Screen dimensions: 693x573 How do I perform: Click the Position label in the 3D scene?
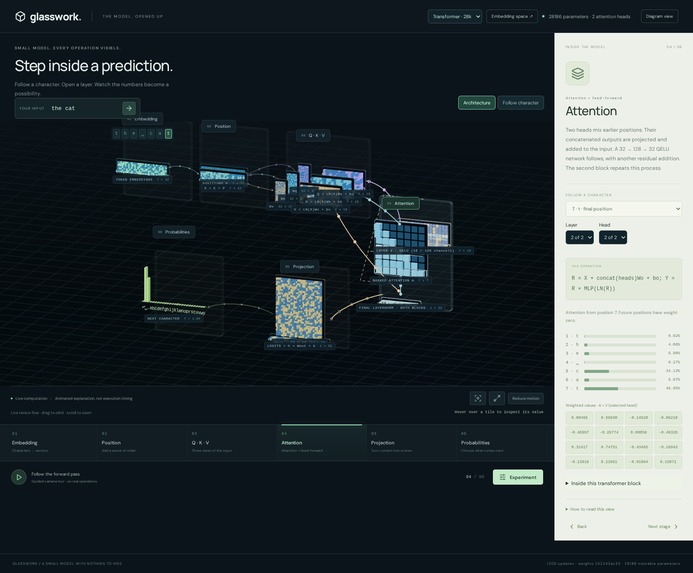(x=219, y=126)
